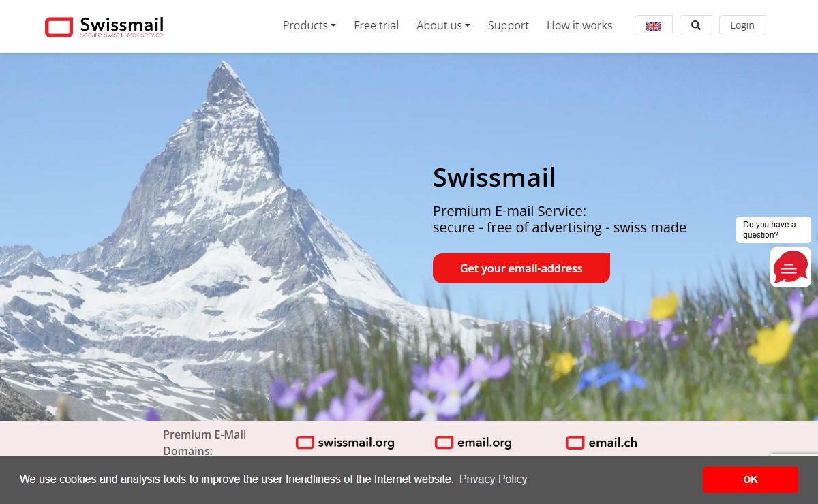Accept cookies with the OK button
818x504 pixels.
click(751, 479)
